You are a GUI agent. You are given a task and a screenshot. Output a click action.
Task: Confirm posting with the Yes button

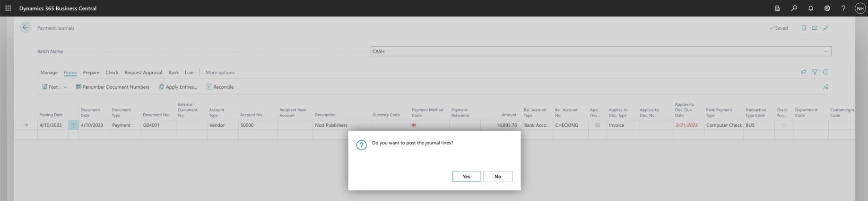click(x=466, y=176)
